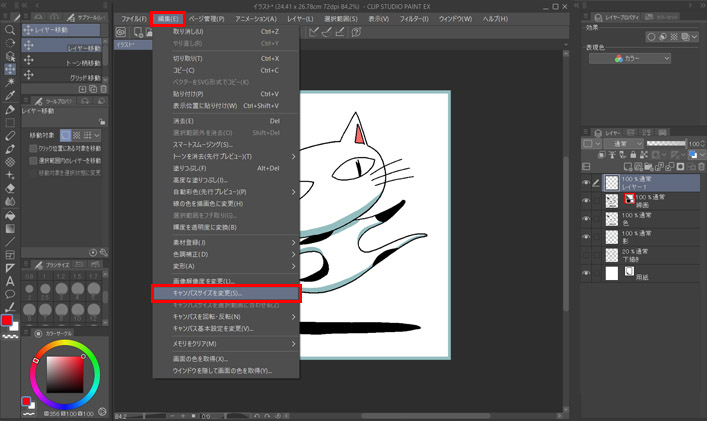This screenshot has height=421, width=707.
Task: Enable クリック位置にある対象を移動 checkbox
Action: click(x=30, y=148)
